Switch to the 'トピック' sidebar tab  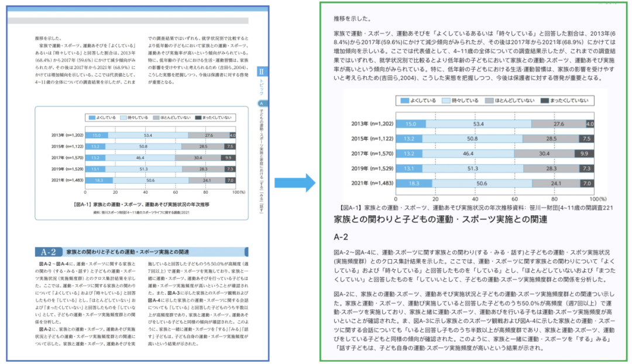[x=261, y=87]
